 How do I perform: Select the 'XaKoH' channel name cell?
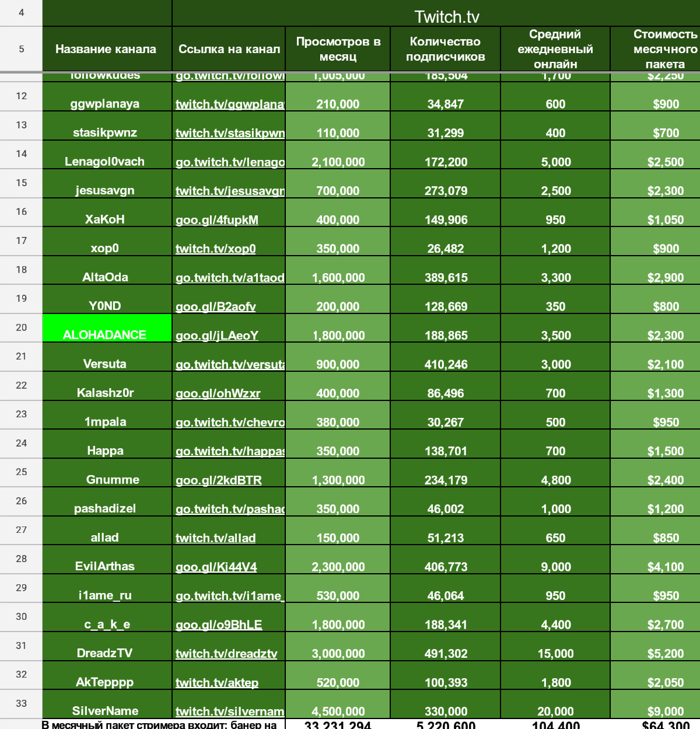(x=107, y=212)
